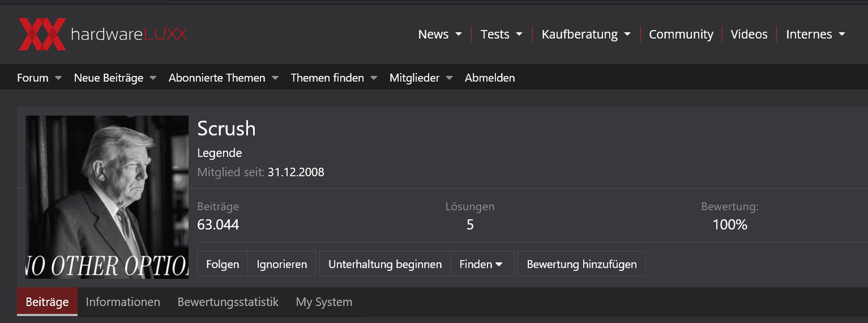
Task: Click Abmelden to log out
Action: [x=490, y=78]
